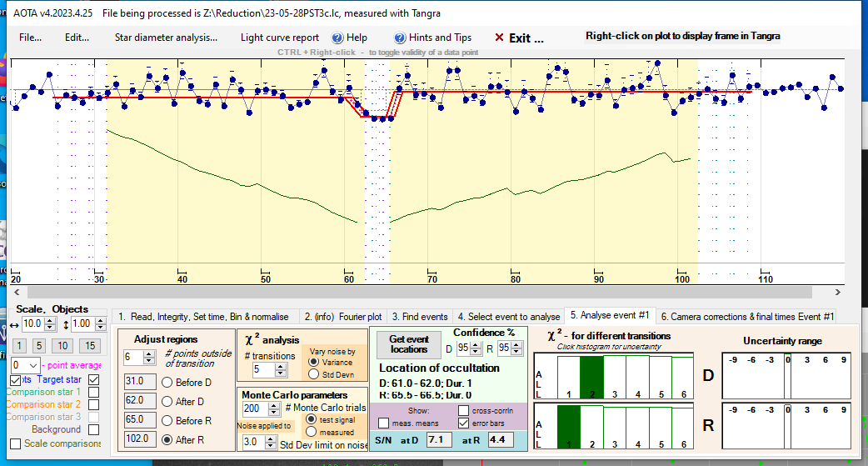Choose the Variance noise option
This screenshot has height=466, width=868.
tap(313, 362)
